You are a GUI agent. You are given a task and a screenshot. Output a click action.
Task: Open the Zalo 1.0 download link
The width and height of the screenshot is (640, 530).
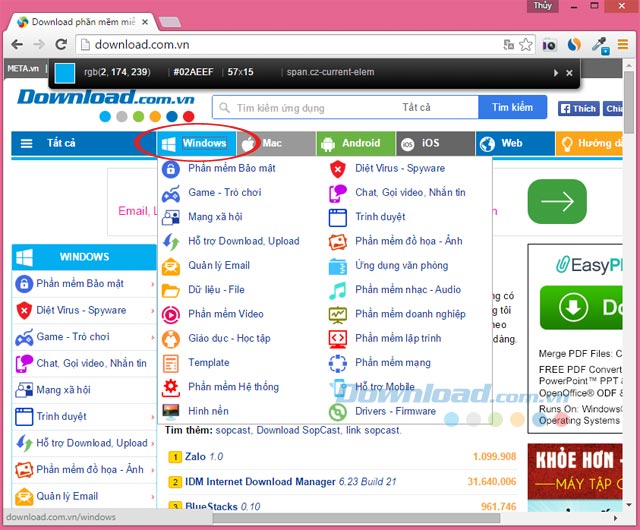[x=204, y=457]
